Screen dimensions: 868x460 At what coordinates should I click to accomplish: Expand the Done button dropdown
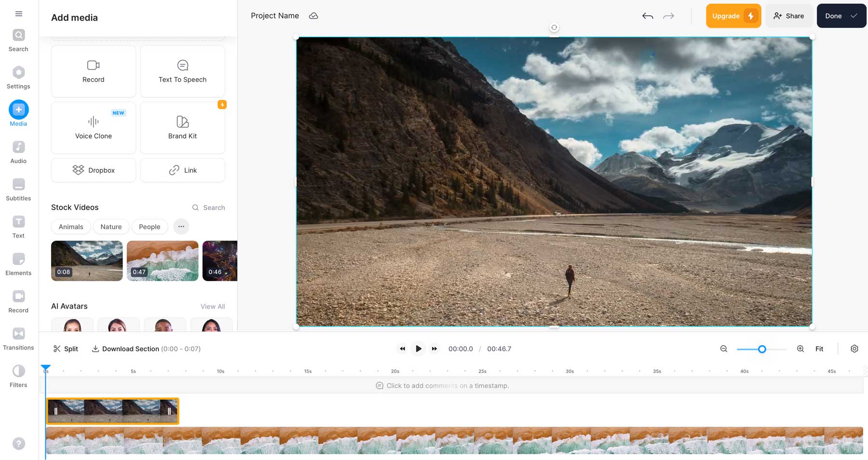(x=854, y=15)
